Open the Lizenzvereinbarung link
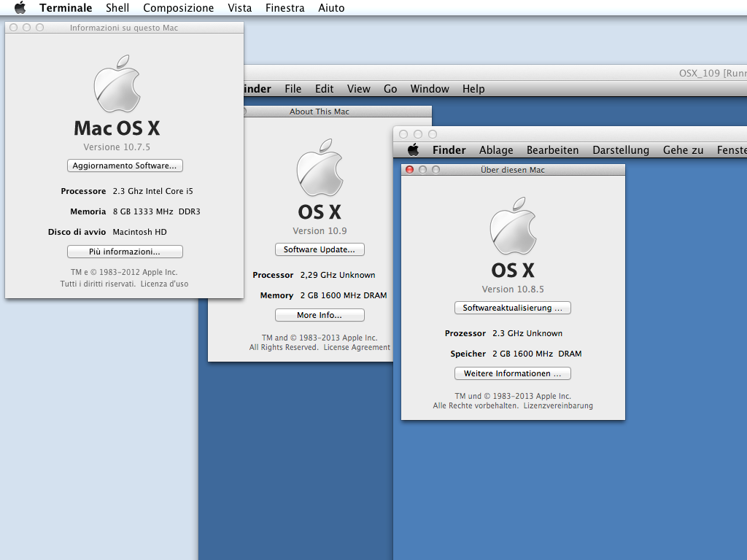Image resolution: width=747 pixels, height=560 pixels. 558,405
